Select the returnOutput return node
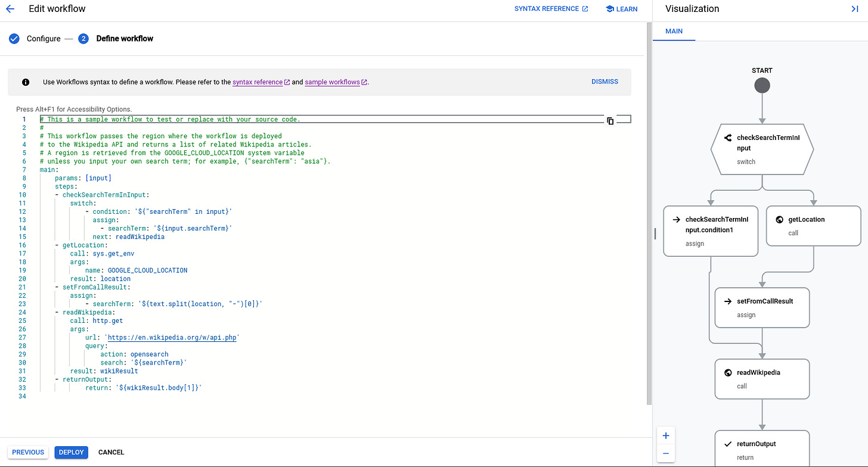The image size is (868, 467). coord(762,449)
